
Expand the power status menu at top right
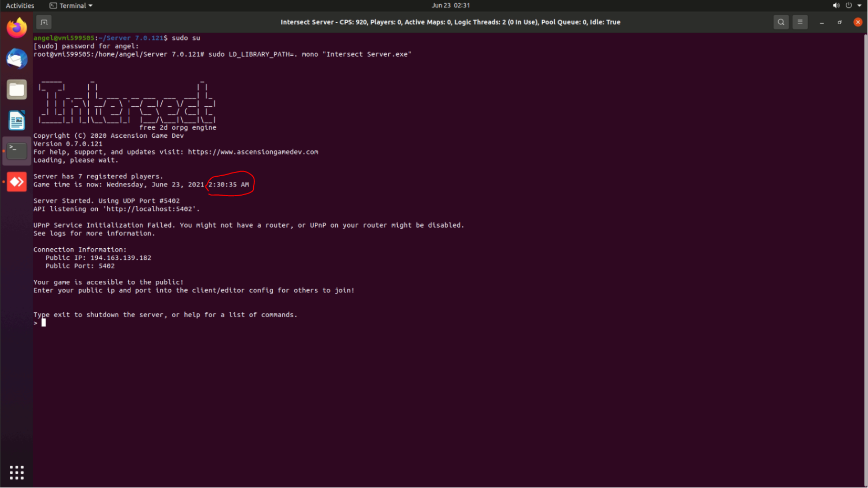848,5
